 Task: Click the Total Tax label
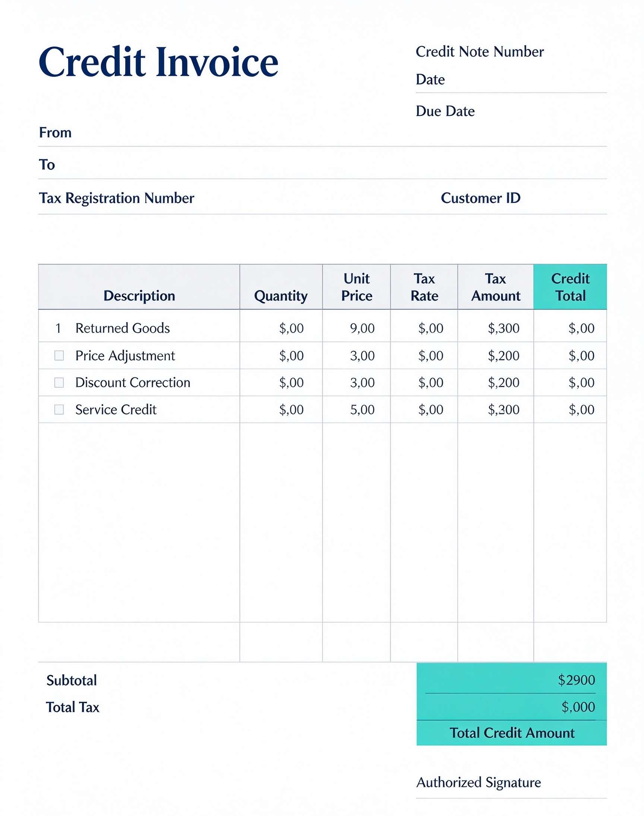(x=72, y=707)
